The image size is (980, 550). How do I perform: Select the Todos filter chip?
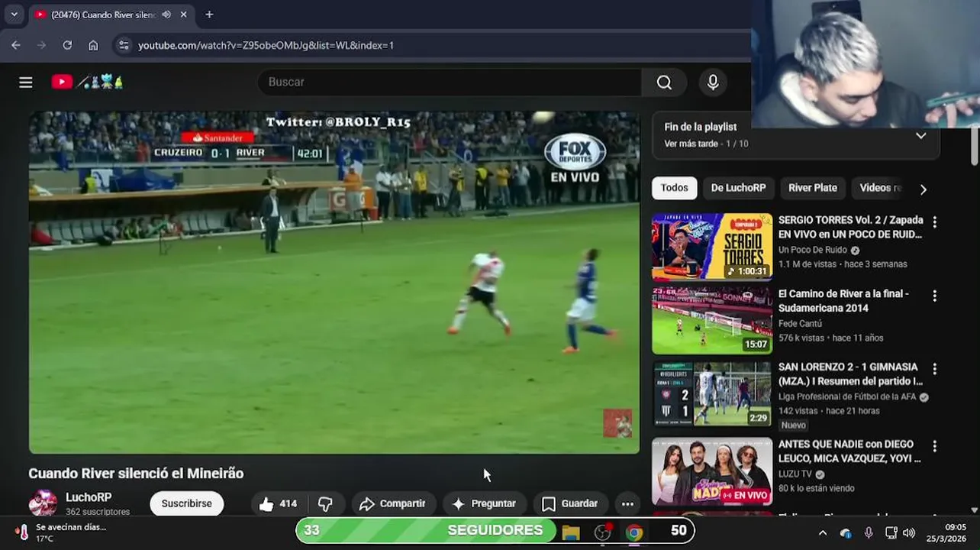[674, 188]
